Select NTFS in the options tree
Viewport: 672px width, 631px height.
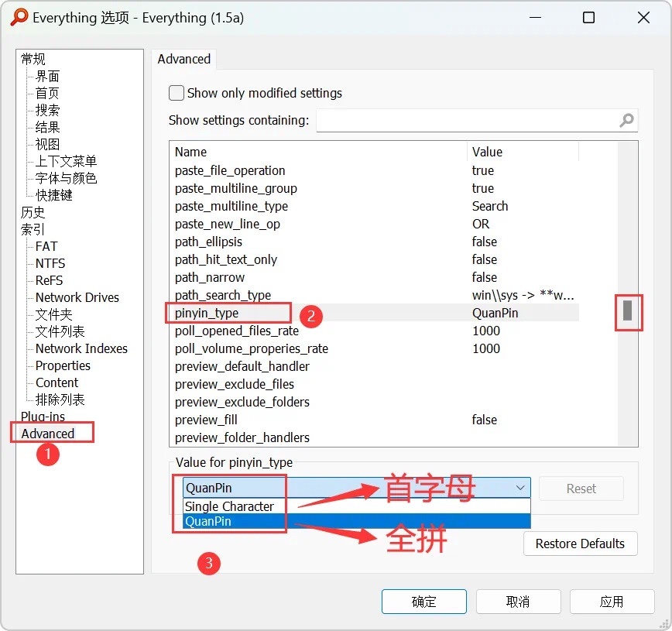(50, 263)
